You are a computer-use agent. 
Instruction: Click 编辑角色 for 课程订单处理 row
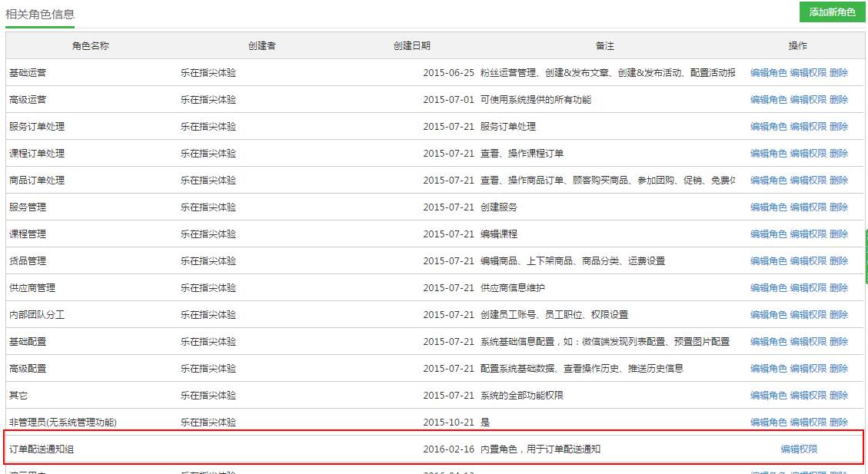pyautogui.click(x=768, y=154)
